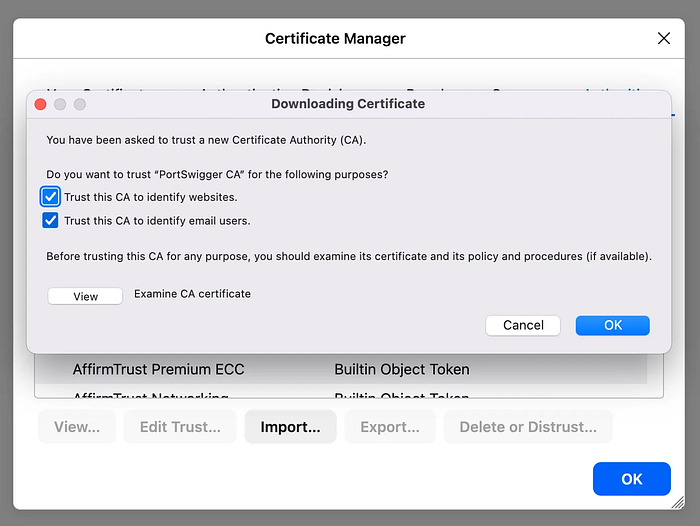Click the resize grip at window corner
Viewport: 700px width, 526px height.
(x=678, y=502)
